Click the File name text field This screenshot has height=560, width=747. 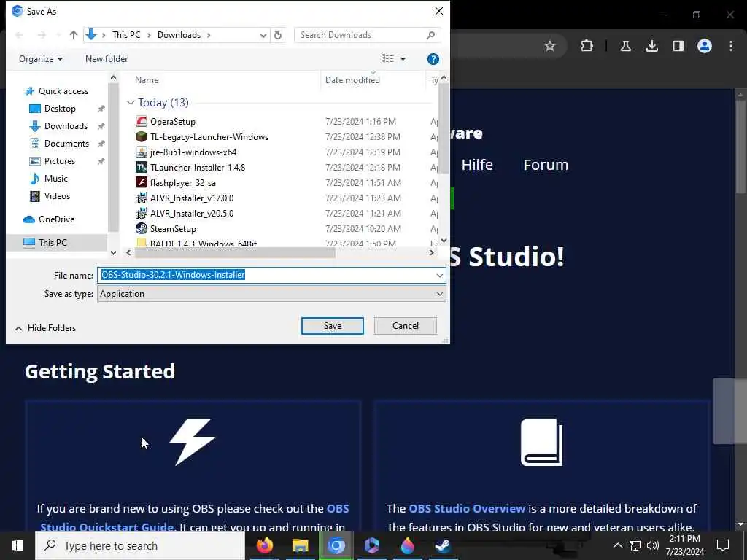click(x=266, y=275)
